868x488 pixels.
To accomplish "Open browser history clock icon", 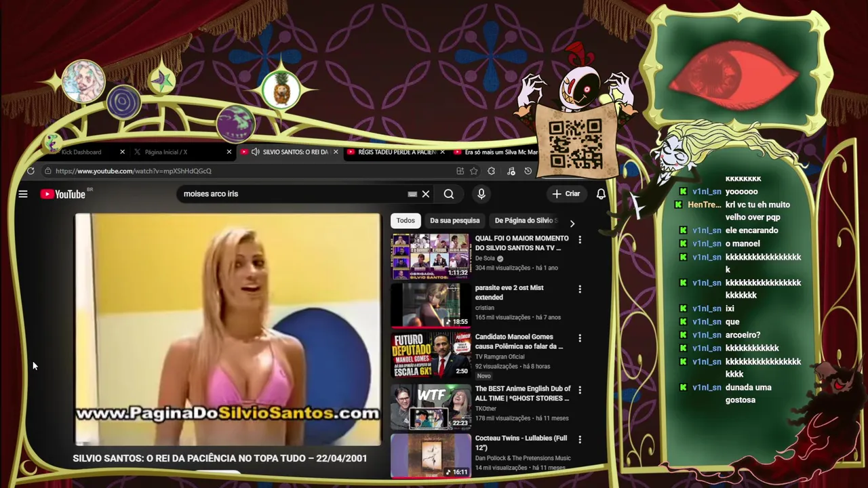I will tap(528, 171).
